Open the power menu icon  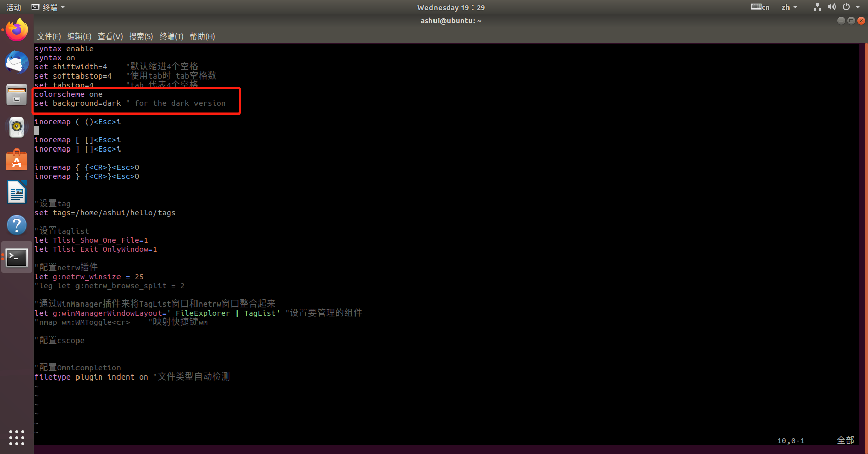point(846,7)
